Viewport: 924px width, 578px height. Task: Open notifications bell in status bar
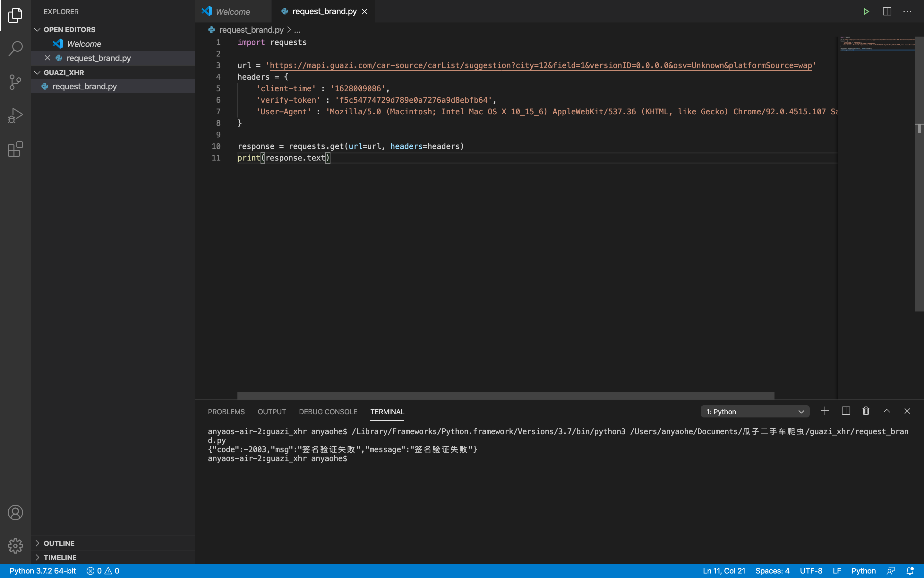910,571
